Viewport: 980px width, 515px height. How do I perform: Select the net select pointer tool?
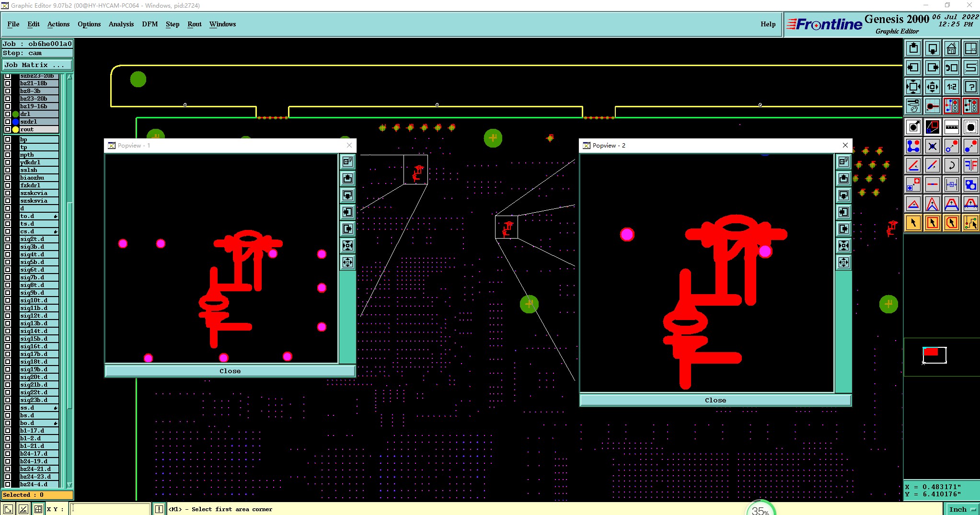tap(971, 223)
